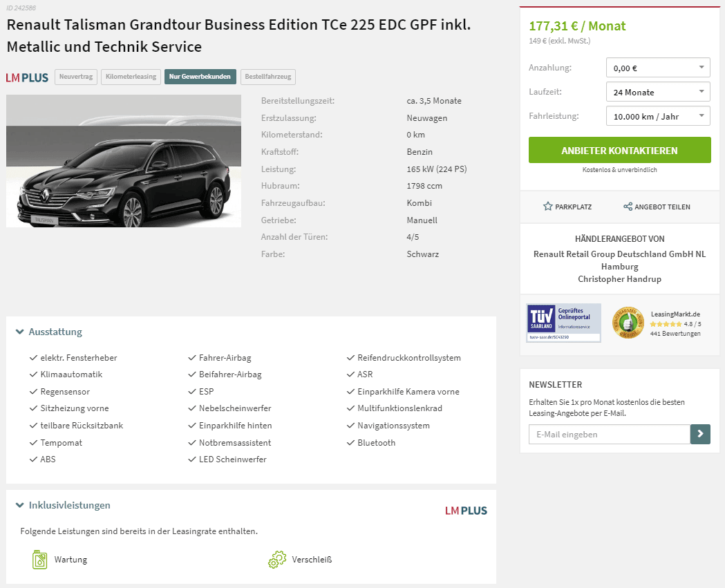Click the 165 kW (224 PS) value
The width and height of the screenshot is (725, 588).
[x=437, y=169]
